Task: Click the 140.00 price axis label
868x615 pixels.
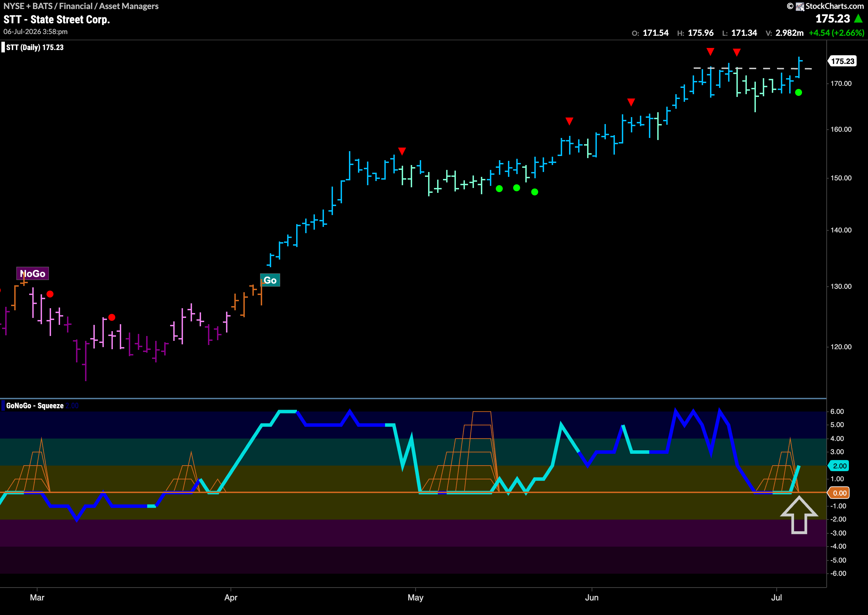Action: click(x=841, y=230)
